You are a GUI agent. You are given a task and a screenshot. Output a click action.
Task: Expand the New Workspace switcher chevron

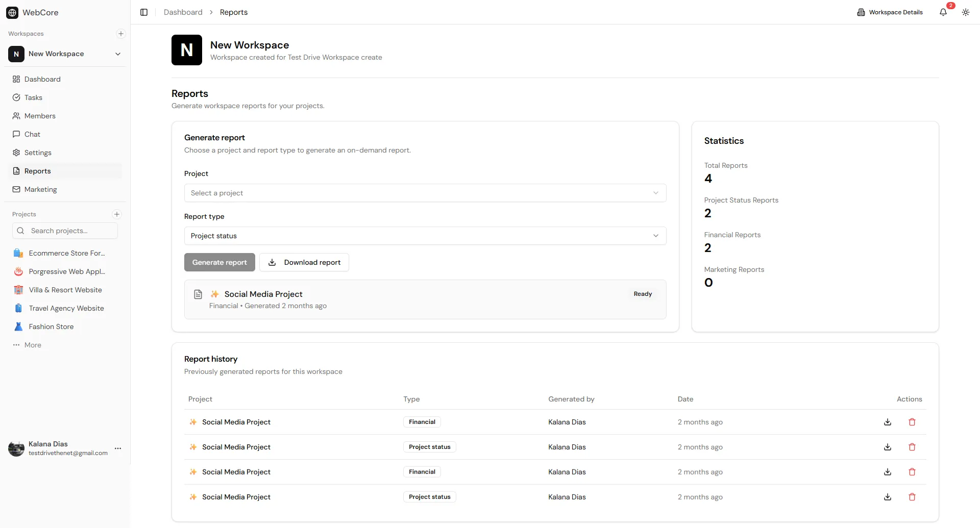[x=118, y=54]
